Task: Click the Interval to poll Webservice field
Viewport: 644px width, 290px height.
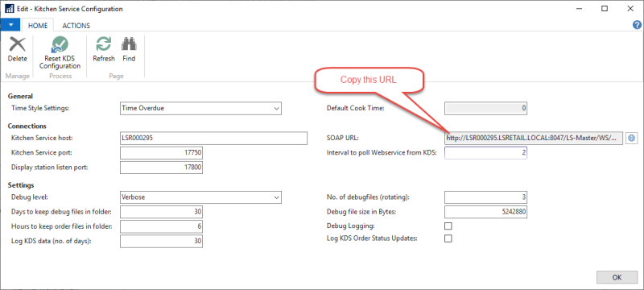Action: 486,153
